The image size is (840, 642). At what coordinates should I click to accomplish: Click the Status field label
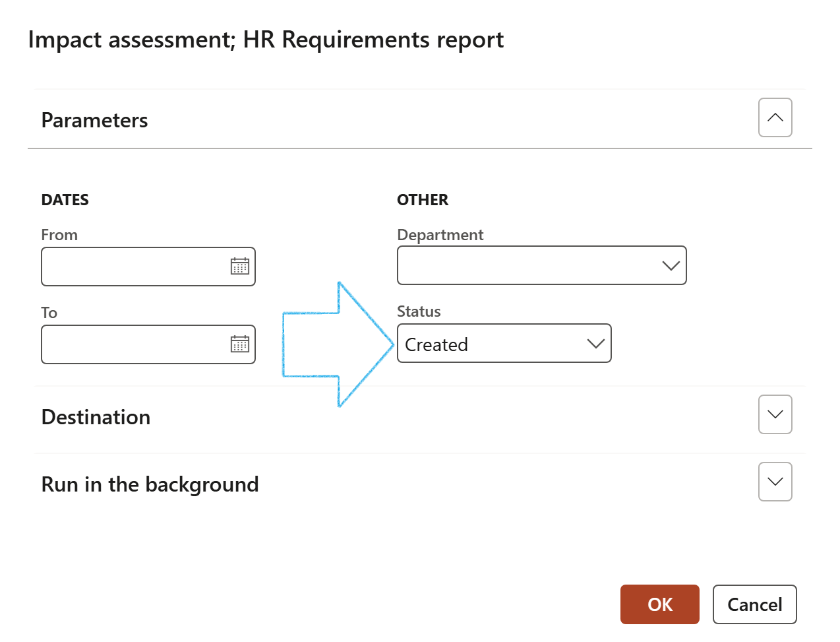(x=419, y=312)
